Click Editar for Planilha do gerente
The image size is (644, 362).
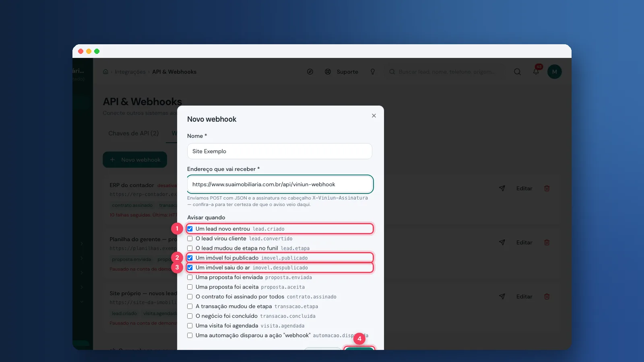pos(524,243)
